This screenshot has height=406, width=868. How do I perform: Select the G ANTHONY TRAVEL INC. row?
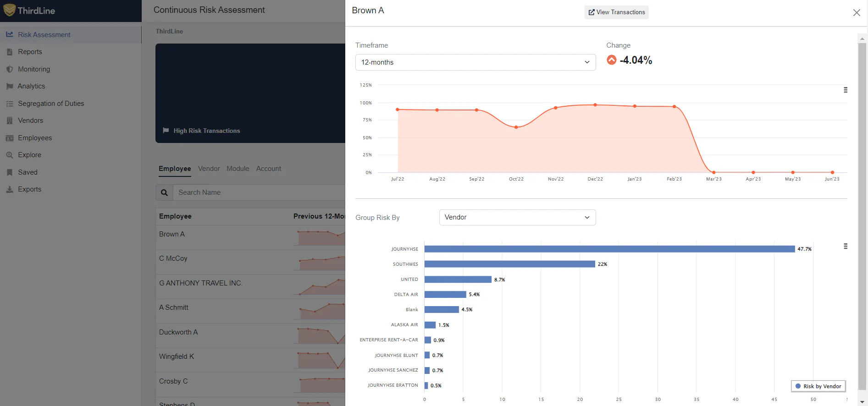(x=250, y=287)
